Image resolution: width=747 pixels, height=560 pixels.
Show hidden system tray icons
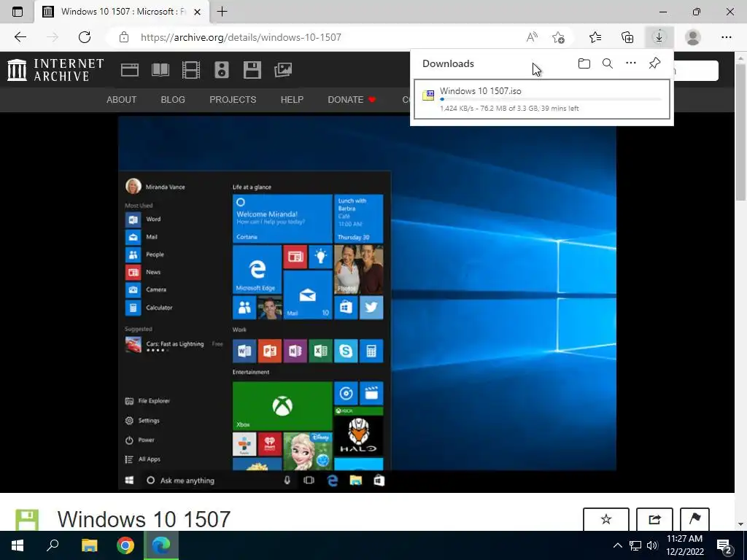pos(617,545)
